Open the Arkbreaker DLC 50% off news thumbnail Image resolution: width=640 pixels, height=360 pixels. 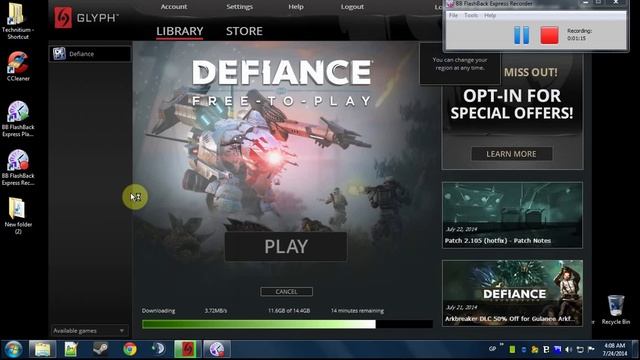click(x=512, y=293)
